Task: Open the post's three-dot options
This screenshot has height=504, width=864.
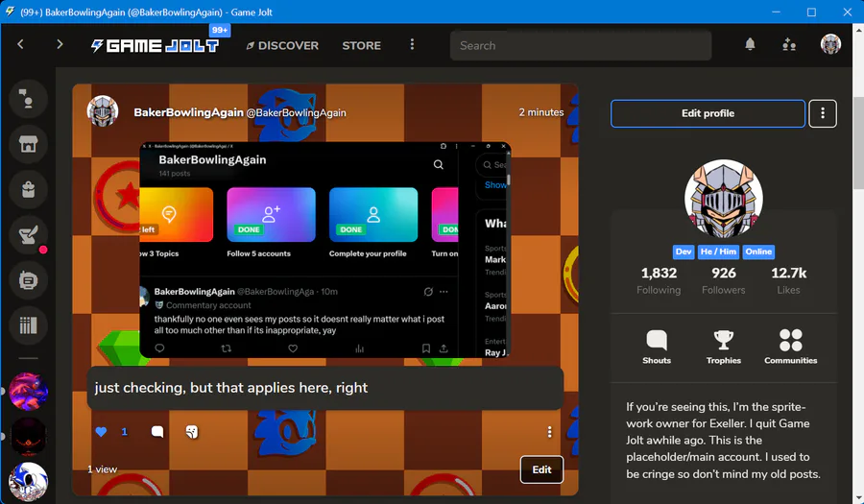Action: tap(549, 432)
